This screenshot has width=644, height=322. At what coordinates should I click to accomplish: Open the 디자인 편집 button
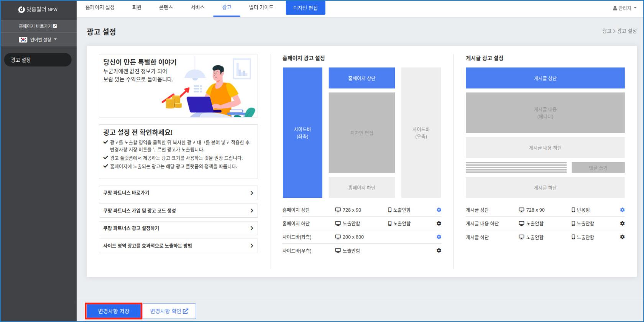click(305, 8)
